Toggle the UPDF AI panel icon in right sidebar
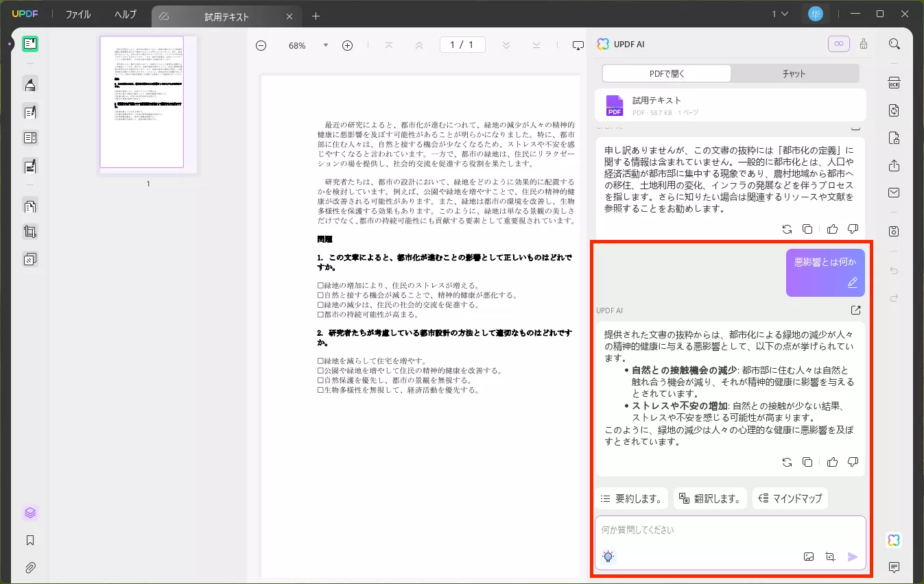 click(894, 540)
